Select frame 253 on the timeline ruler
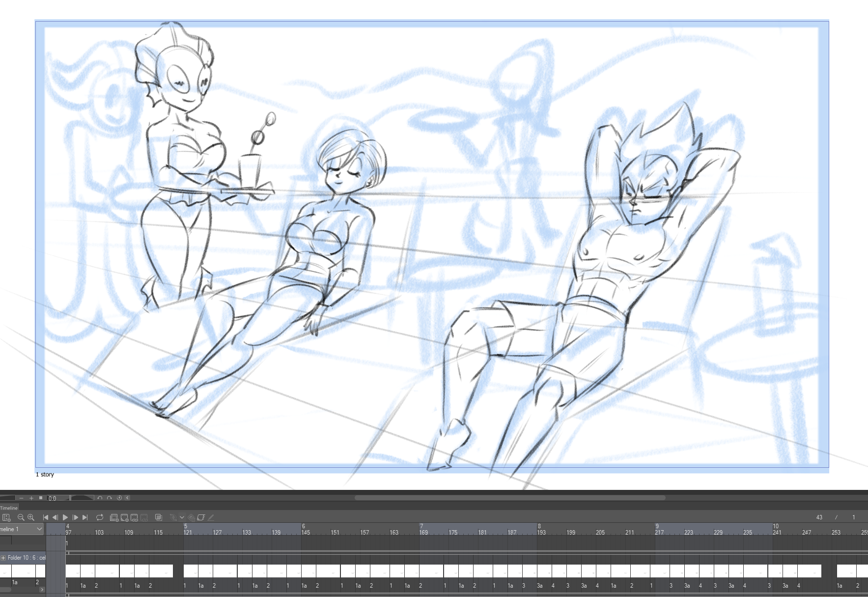The height and width of the screenshot is (597, 868). (836, 533)
